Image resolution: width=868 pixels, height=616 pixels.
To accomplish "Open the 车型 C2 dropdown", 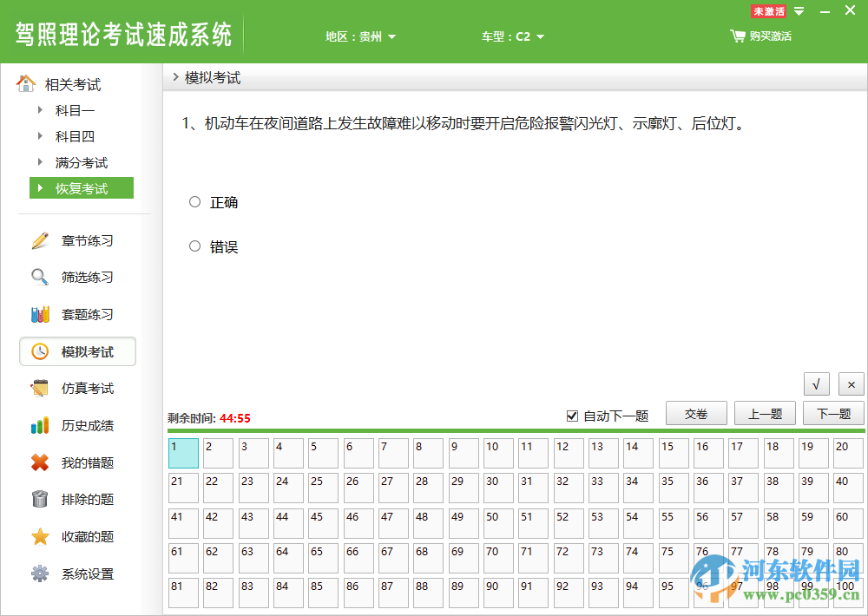I will click(x=513, y=36).
